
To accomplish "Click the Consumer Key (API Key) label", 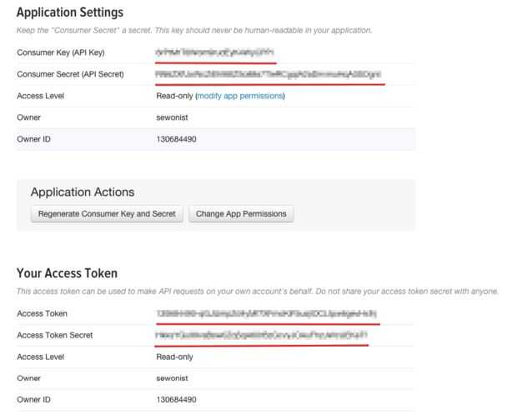I will [x=61, y=52].
